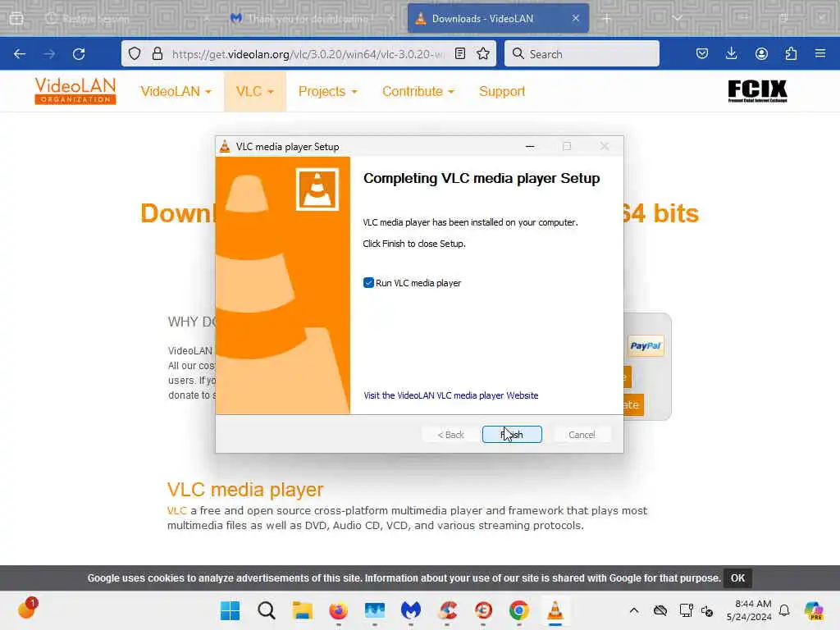Viewport: 840px width, 630px height.
Task: Click Cancel in the VLC setup dialog
Action: pos(582,435)
